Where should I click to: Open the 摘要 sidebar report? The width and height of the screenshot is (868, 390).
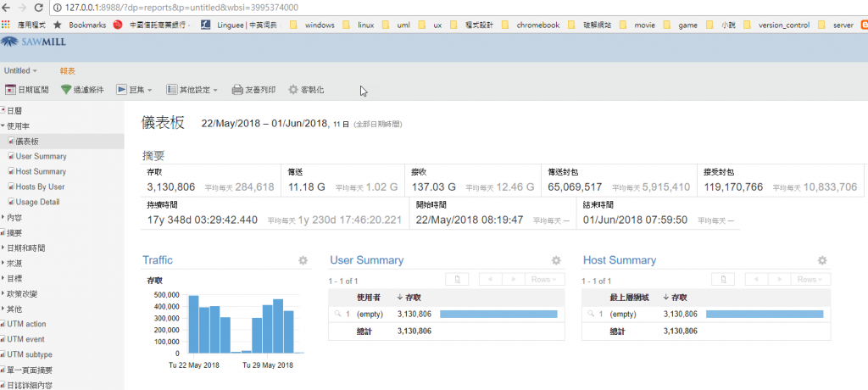point(14,233)
